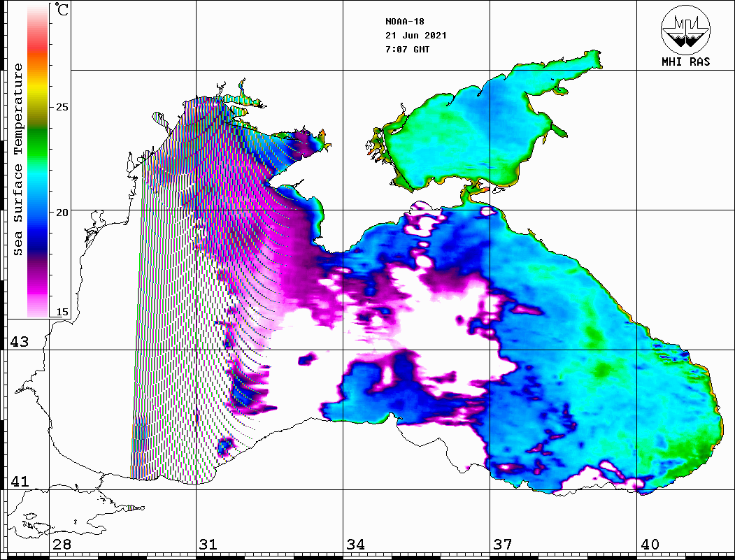Click the °C unit symbol on legend

[62, 9]
